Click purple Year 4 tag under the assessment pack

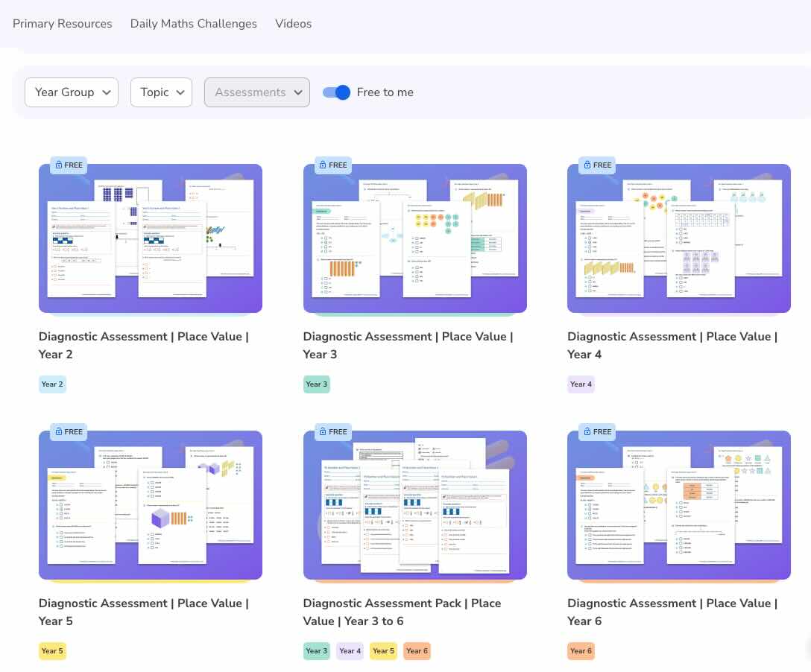coord(350,651)
